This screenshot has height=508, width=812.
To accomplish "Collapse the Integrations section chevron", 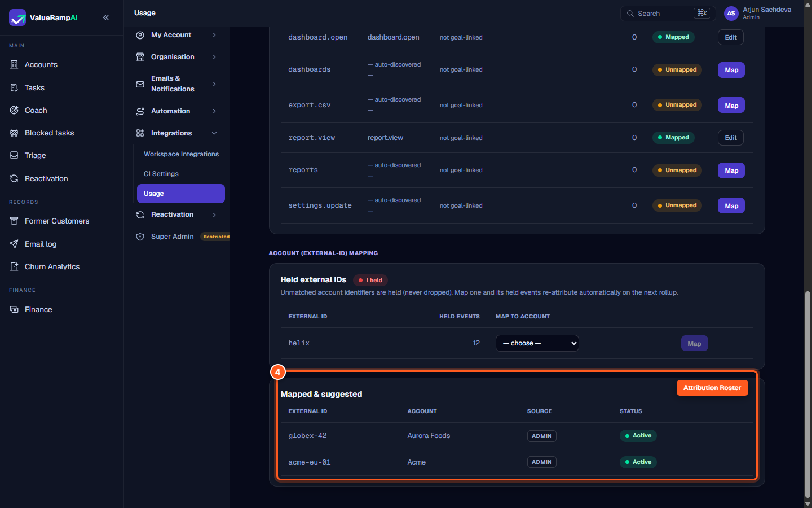I will [x=214, y=133].
